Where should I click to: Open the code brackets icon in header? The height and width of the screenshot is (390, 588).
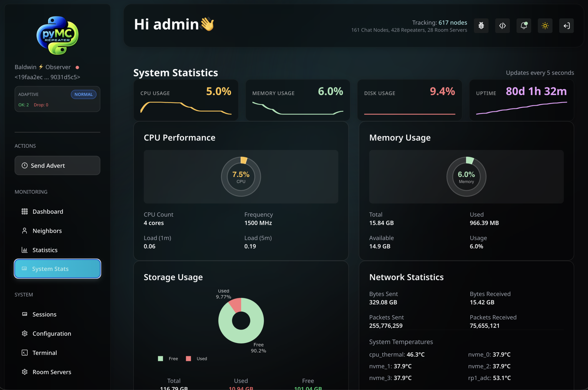tap(503, 26)
